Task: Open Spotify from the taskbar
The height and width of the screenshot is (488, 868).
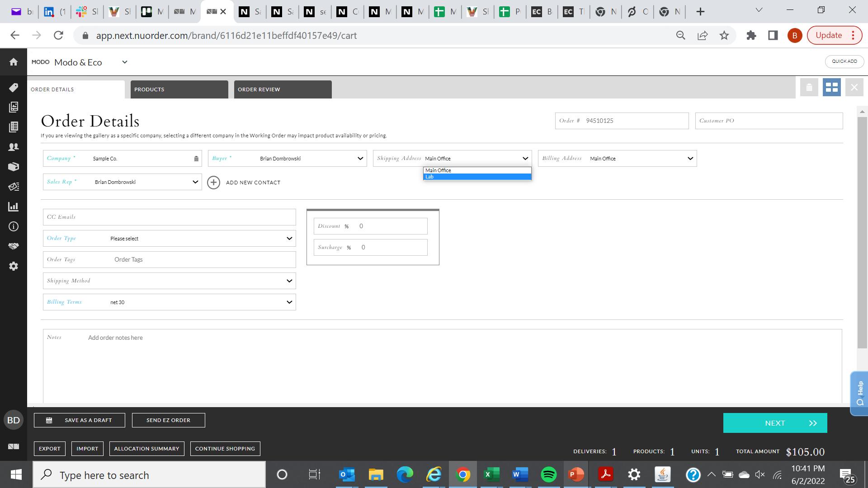Action: pos(548,475)
